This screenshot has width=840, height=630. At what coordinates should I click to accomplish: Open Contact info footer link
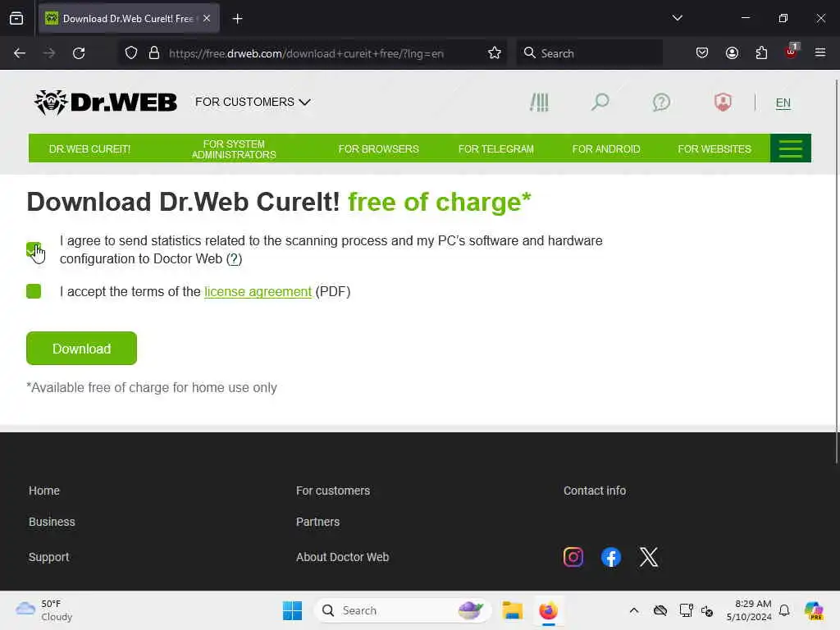click(594, 491)
